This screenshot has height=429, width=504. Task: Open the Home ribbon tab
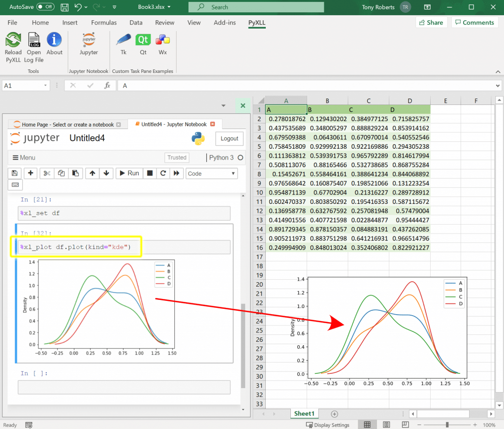tap(40, 22)
